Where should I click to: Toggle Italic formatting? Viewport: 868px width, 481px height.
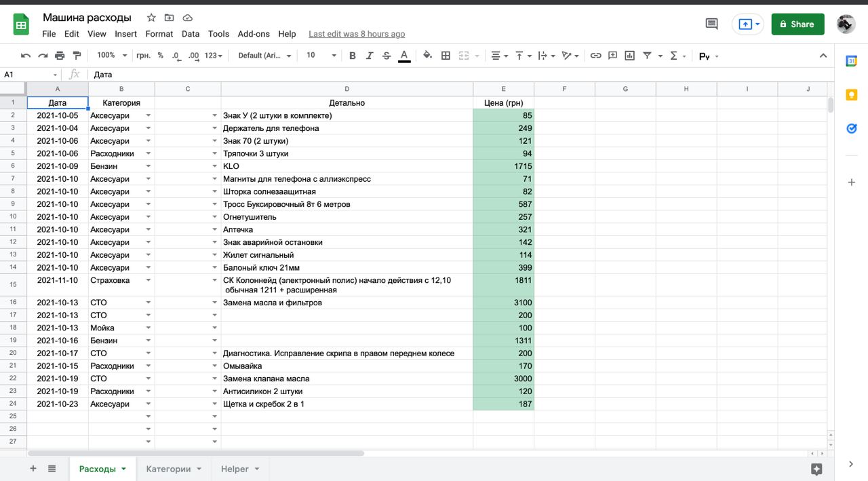tap(370, 56)
